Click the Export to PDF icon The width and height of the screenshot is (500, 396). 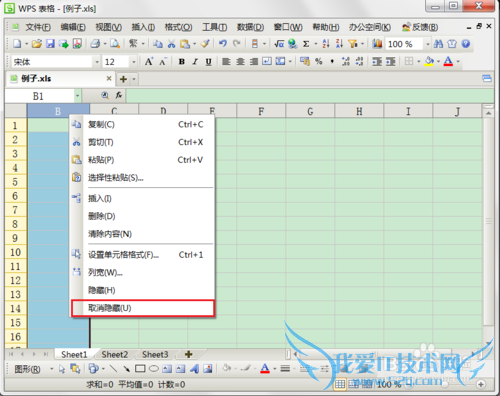[x=77, y=44]
